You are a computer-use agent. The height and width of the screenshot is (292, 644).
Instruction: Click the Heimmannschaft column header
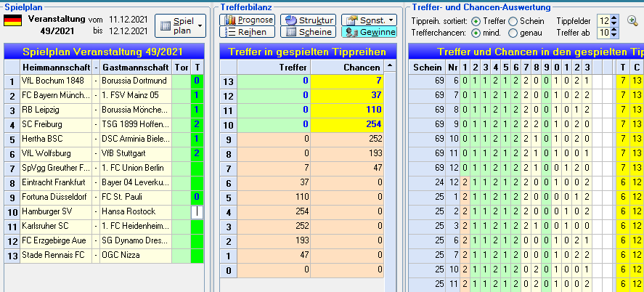pos(55,67)
